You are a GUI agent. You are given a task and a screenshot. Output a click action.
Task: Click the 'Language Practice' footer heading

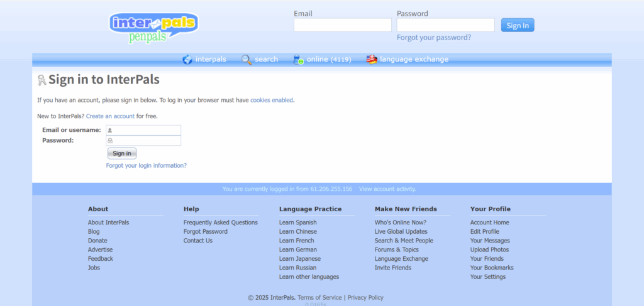pyautogui.click(x=311, y=209)
